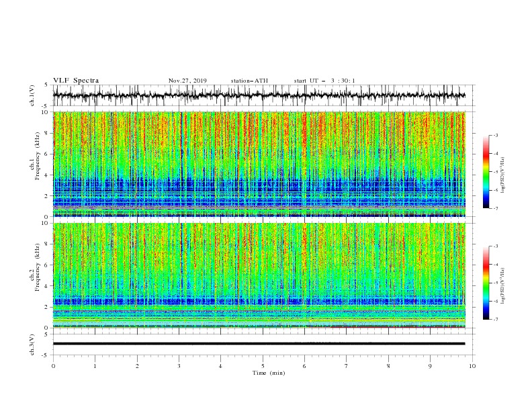Click inside the ch.2 spectrogram panel

tap(259, 275)
